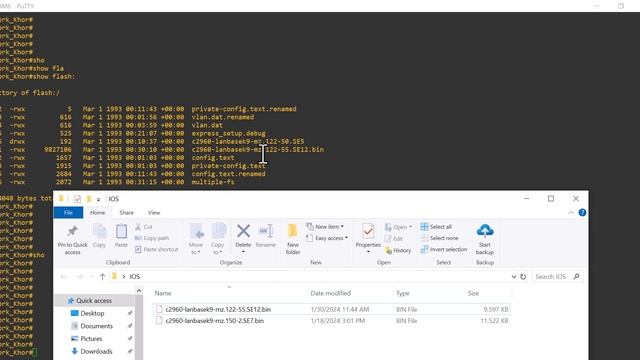This screenshot has height=360, width=640.
Task: Open the Easy access dropdown
Action: [x=327, y=238]
